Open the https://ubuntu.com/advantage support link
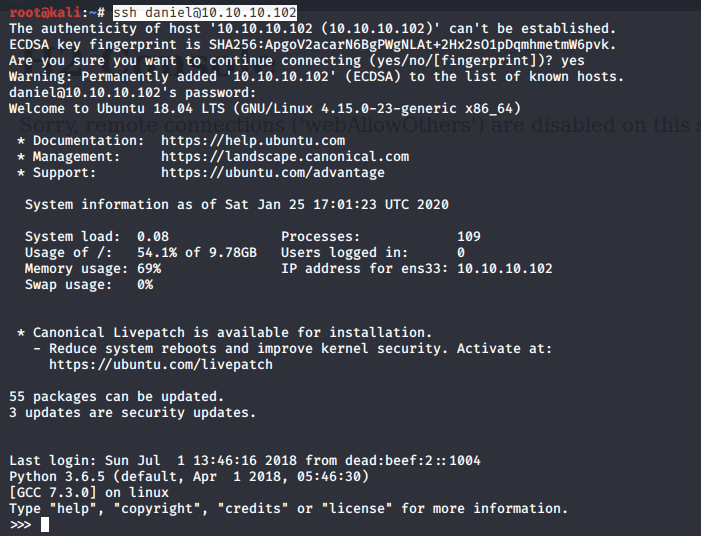This screenshot has width=701, height=536. (x=272, y=173)
